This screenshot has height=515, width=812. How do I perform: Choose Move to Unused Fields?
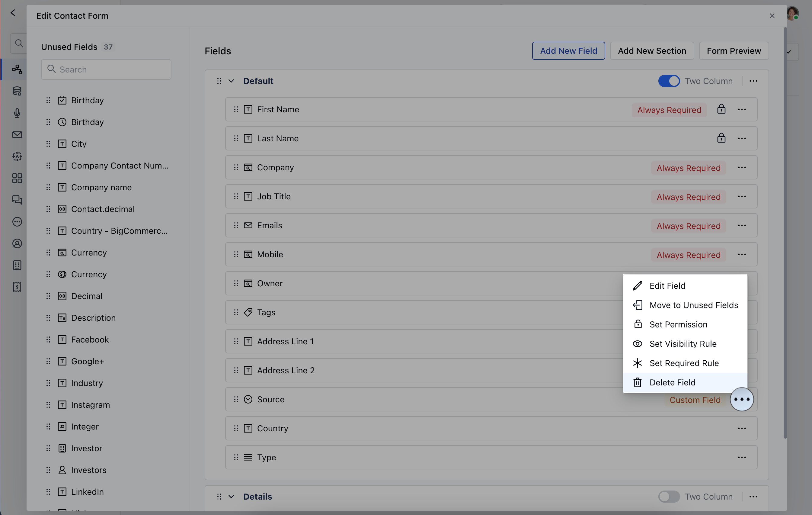pos(685,305)
